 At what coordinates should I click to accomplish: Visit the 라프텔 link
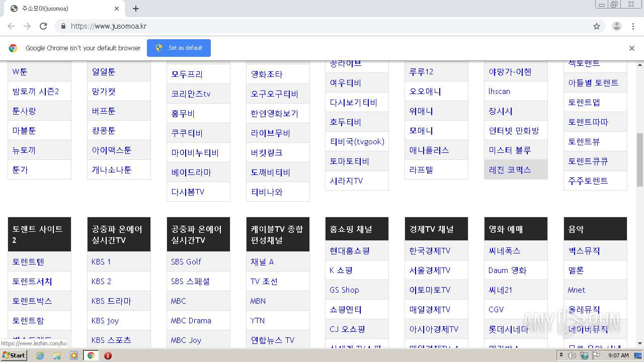(x=421, y=169)
